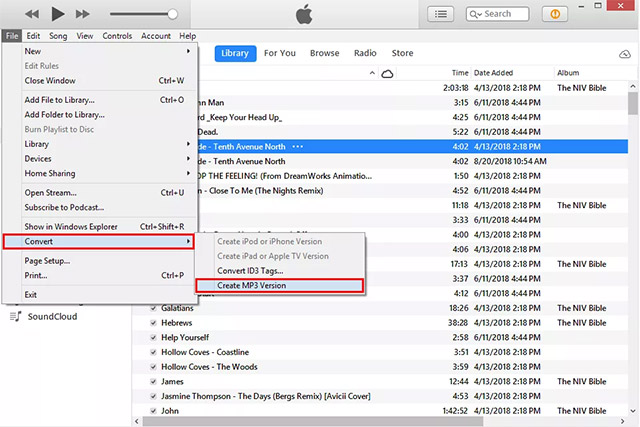
Task: Switch to the For You tab
Action: 280,53
